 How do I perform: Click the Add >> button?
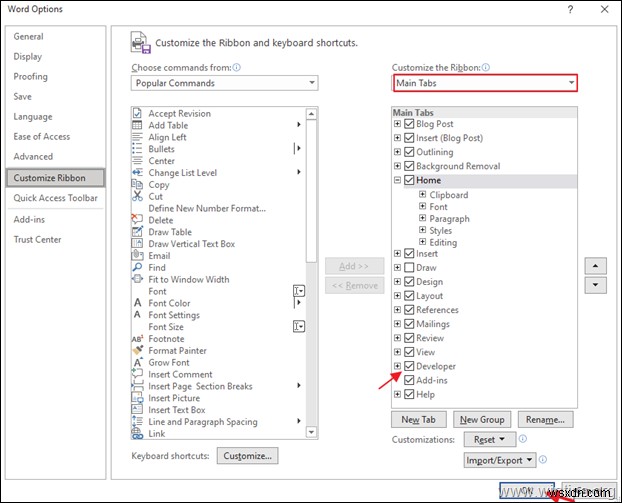[354, 266]
